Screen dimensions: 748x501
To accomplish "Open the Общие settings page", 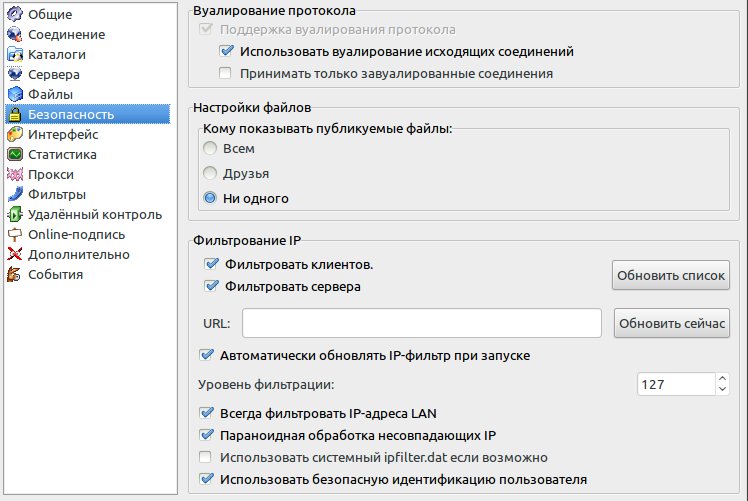I will pyautogui.click(x=88, y=14).
